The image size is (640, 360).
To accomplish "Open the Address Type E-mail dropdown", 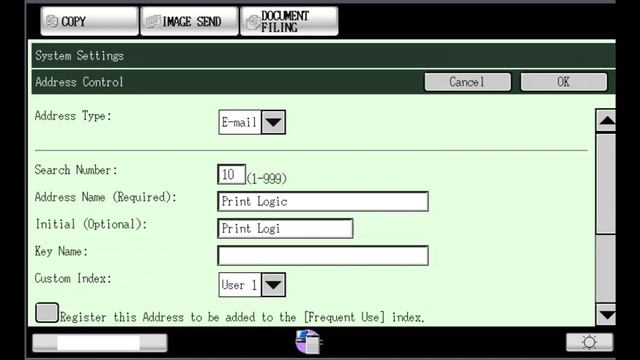I will 252,122.
